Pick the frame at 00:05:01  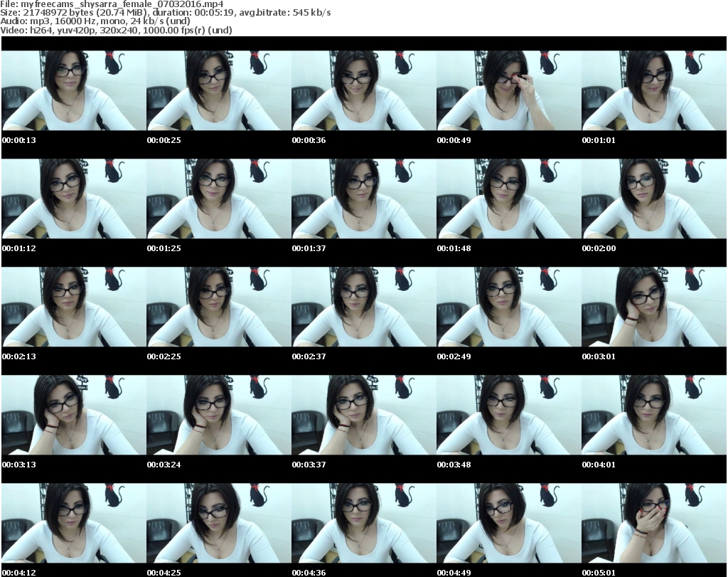tap(654, 523)
